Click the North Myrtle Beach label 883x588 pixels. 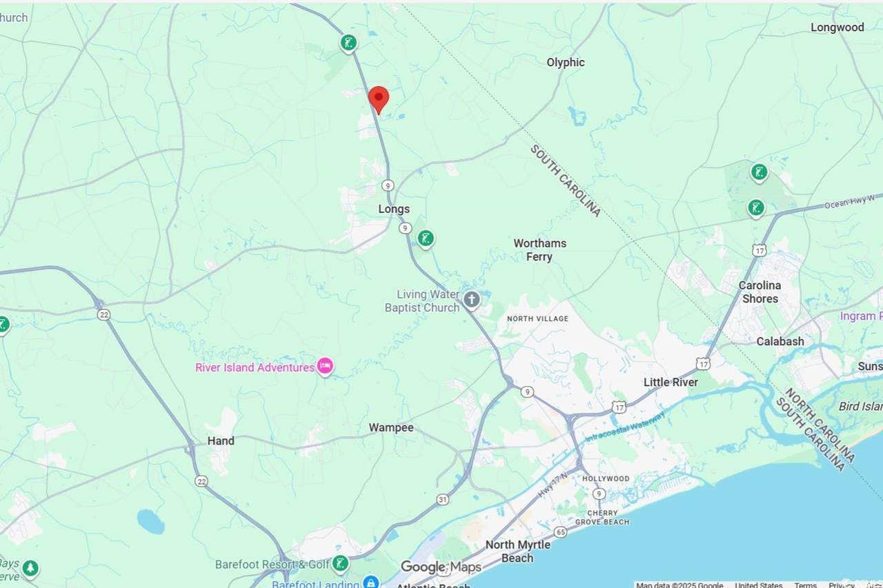518,551
